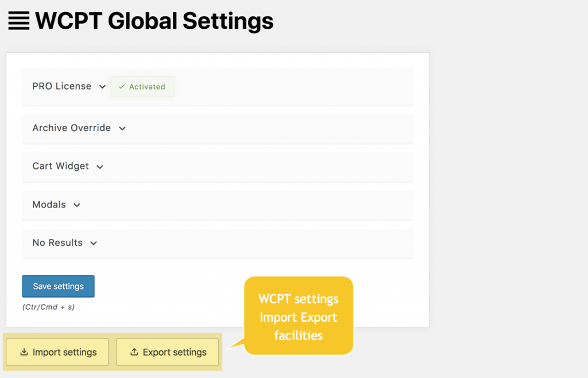Click the hamburger menu icon beside the title
This screenshot has height=378, width=588.
click(x=18, y=21)
